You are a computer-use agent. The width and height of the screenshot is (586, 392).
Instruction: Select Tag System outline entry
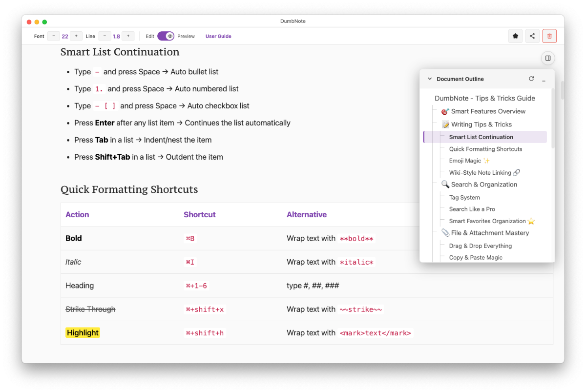click(464, 197)
